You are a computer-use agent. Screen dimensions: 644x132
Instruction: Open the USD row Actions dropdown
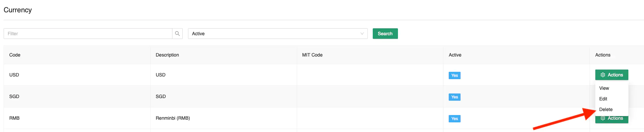[x=612, y=75]
